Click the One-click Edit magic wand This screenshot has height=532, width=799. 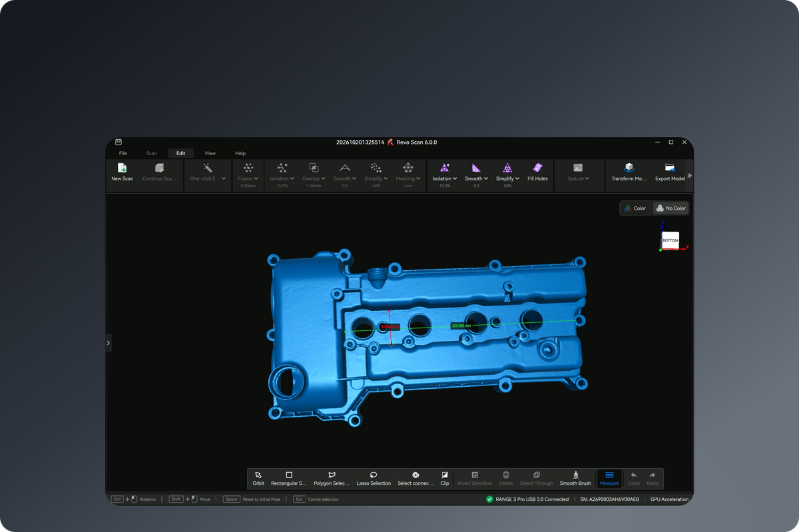coord(208,168)
